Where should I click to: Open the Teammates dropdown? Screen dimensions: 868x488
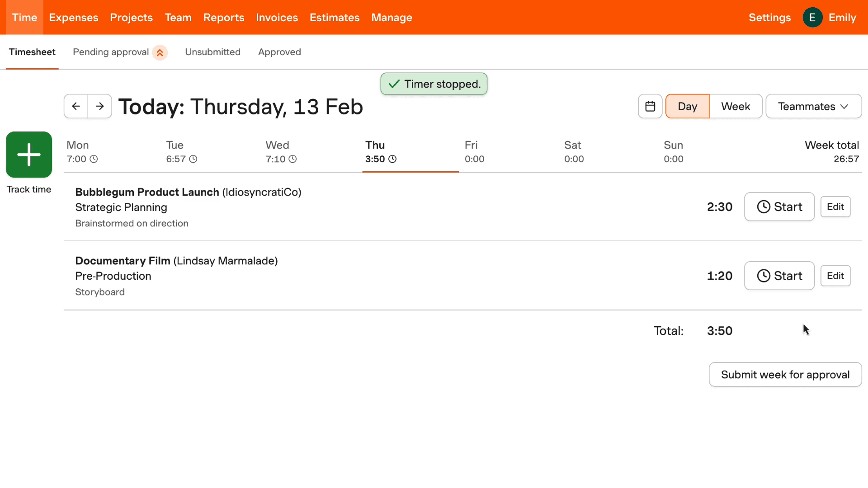coord(813,106)
